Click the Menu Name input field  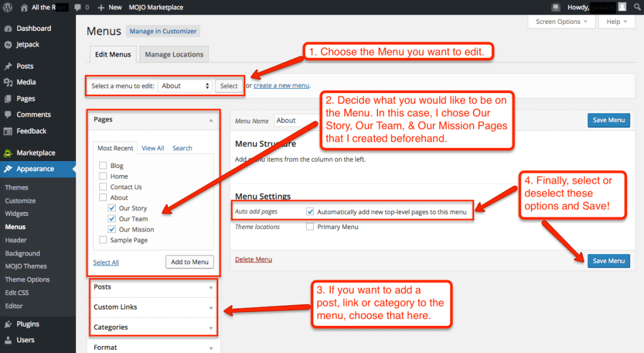coord(296,120)
